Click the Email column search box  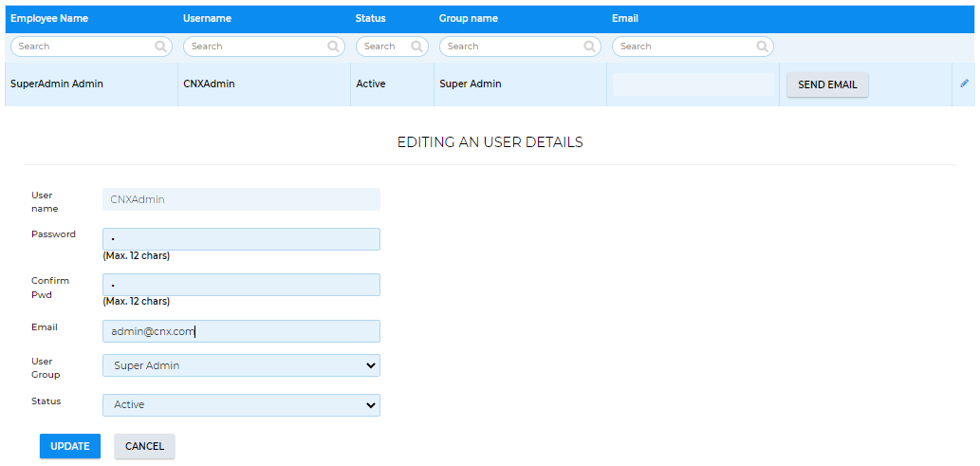click(685, 47)
